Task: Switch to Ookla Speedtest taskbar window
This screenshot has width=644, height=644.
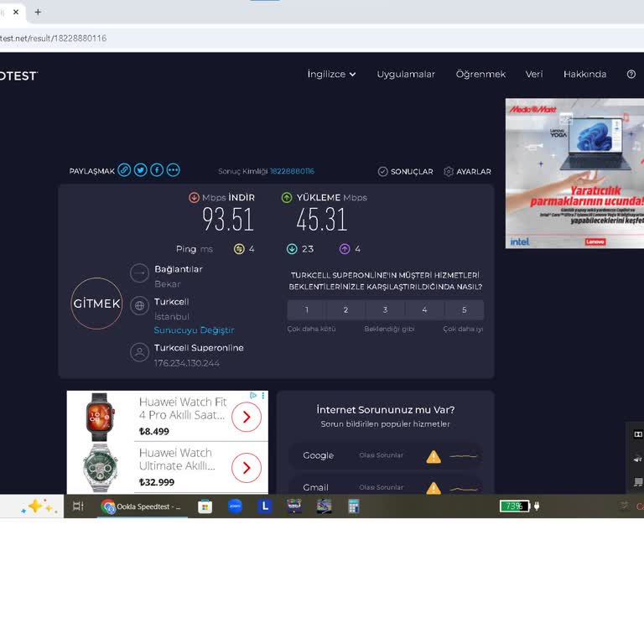Action: (142, 506)
